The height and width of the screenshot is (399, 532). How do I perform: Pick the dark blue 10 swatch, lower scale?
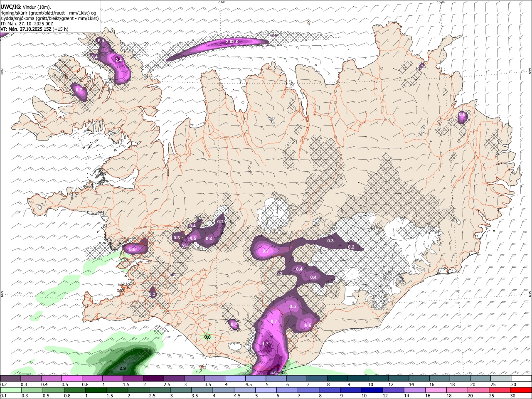[x=372, y=390]
